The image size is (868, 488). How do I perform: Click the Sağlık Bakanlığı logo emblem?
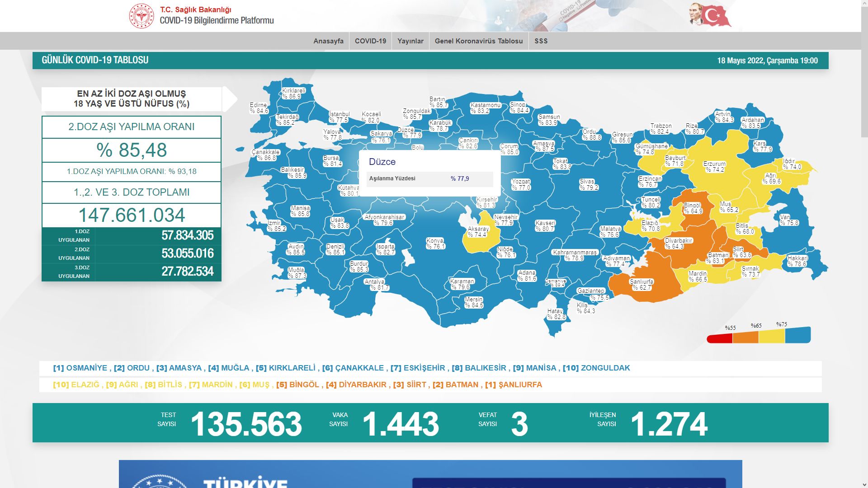(x=142, y=16)
